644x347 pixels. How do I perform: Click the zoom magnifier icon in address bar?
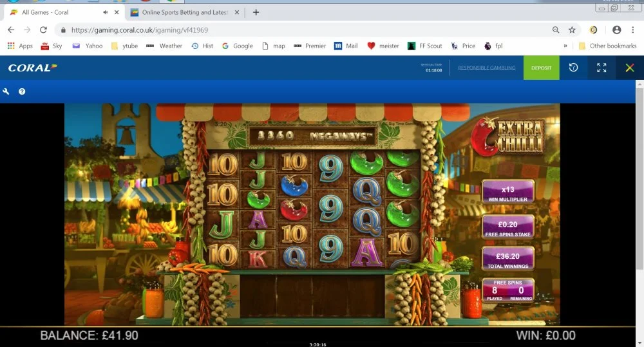point(556,30)
